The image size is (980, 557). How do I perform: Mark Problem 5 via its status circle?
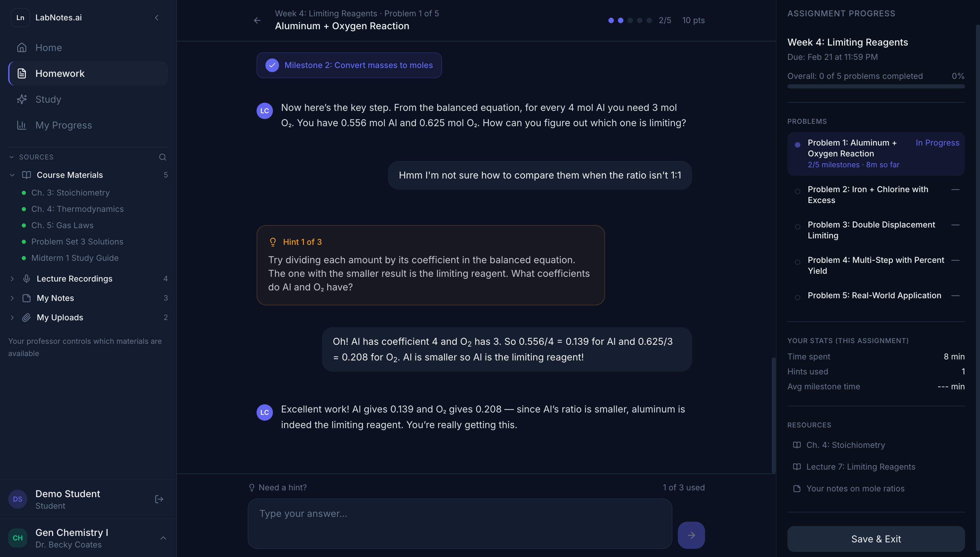798,297
